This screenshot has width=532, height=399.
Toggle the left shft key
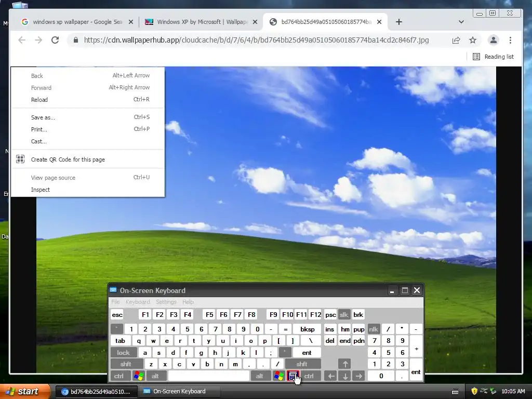[x=126, y=364]
